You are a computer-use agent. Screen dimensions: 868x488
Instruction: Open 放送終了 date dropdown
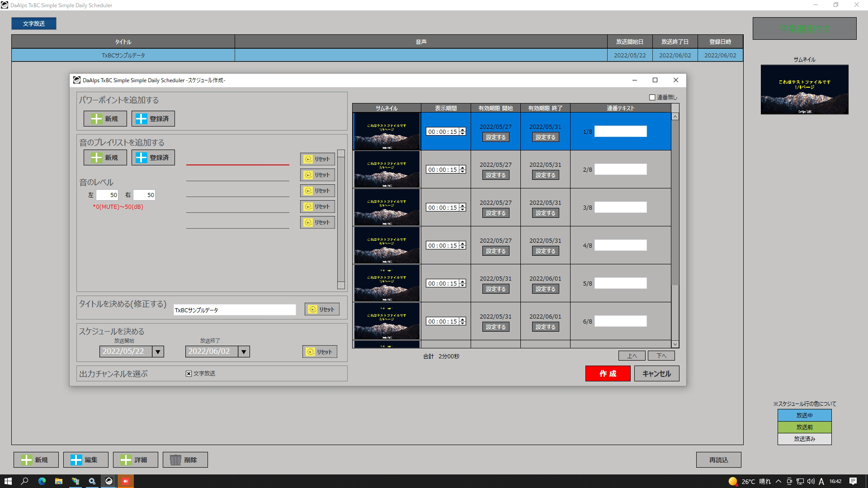point(244,352)
